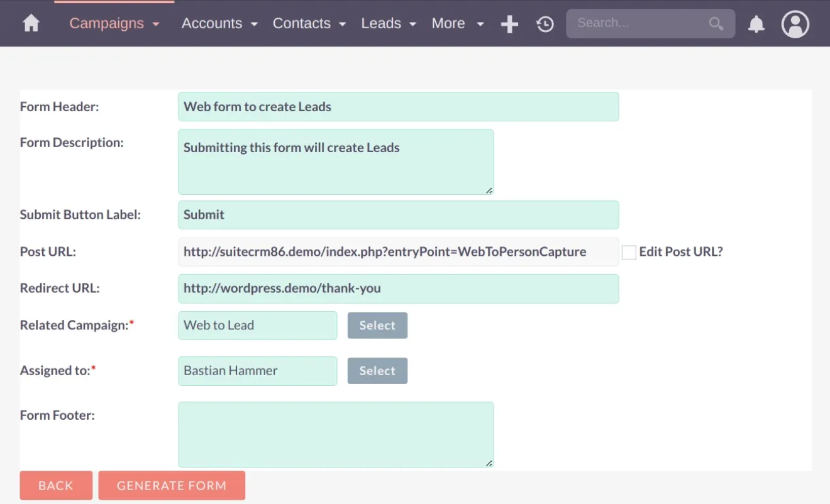Click the Home icon in the navigation bar

pos(30,23)
